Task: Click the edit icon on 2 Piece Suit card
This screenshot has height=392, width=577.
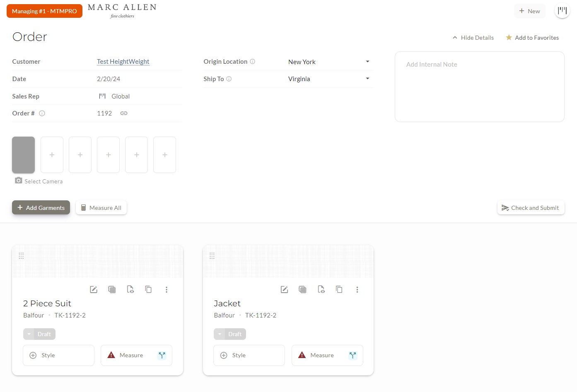Action: [94, 290]
